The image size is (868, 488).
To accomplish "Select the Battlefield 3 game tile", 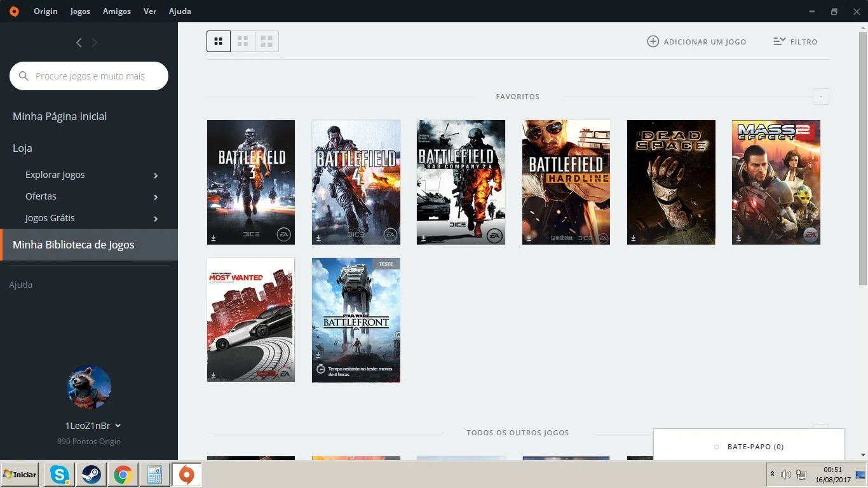I will point(251,182).
